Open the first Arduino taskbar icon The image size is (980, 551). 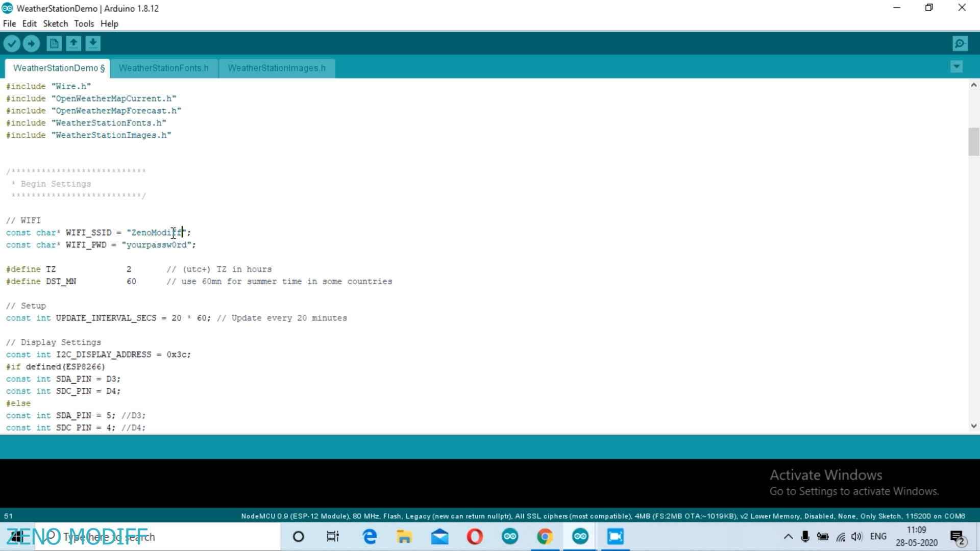point(510,537)
